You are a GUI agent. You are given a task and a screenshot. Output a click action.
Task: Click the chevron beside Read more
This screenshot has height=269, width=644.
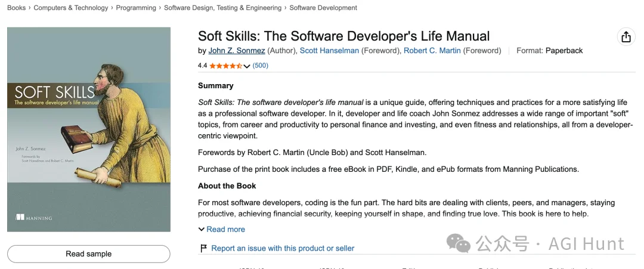pyautogui.click(x=202, y=229)
